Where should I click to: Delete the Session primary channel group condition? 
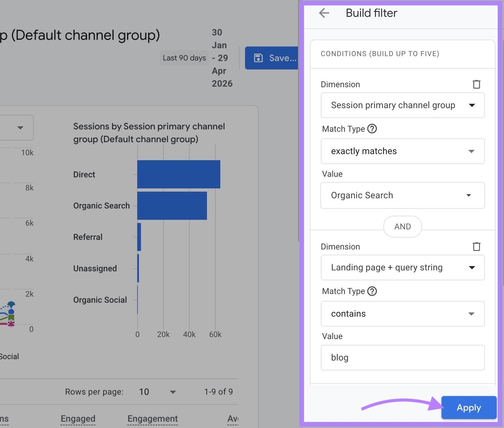coord(476,84)
